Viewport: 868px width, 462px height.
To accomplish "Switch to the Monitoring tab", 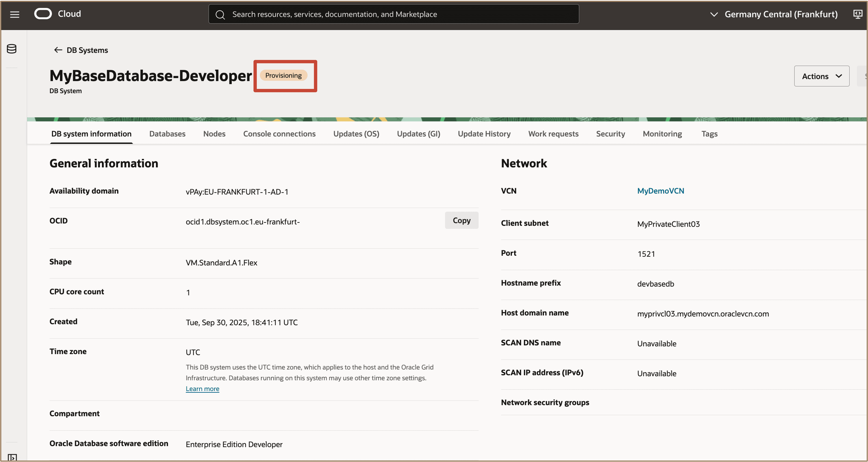I will [x=662, y=133].
